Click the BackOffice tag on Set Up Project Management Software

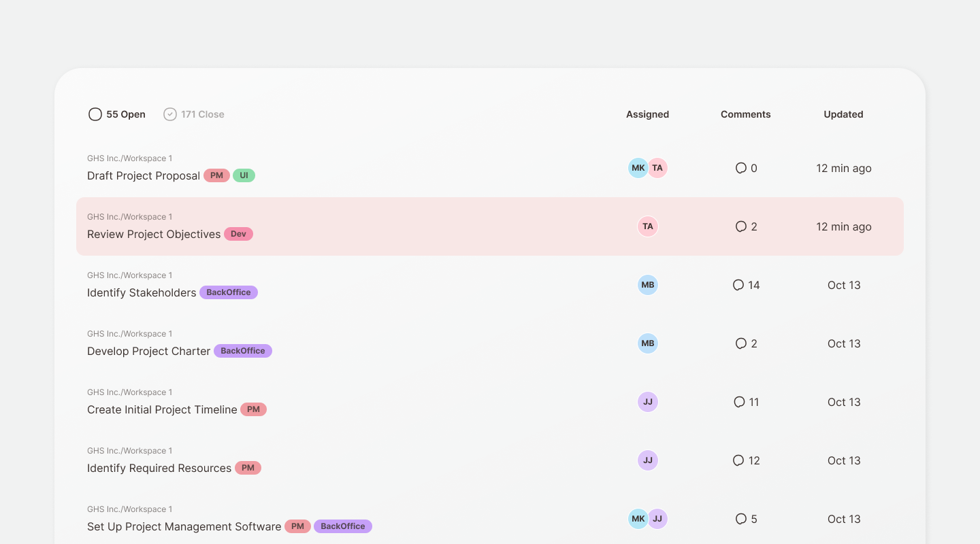coord(343,526)
